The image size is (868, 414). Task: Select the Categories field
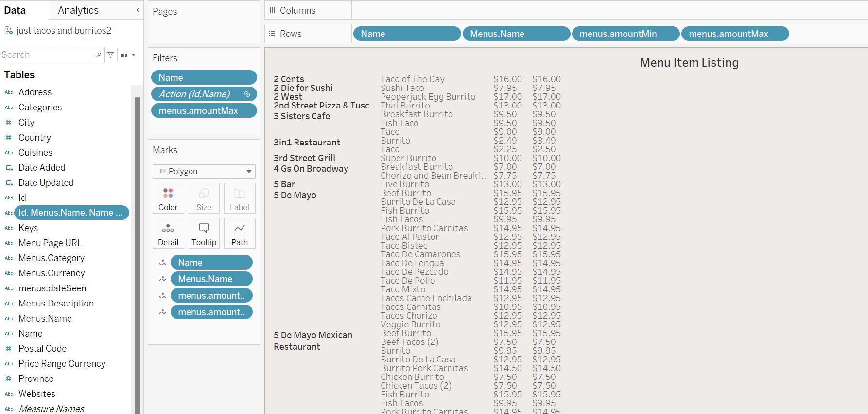pyautogui.click(x=40, y=108)
